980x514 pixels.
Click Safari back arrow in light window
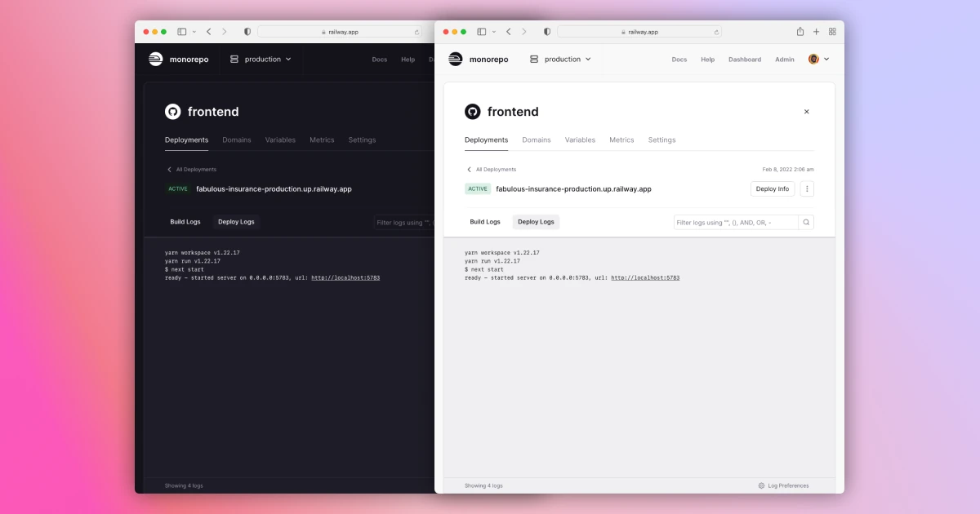tap(509, 32)
